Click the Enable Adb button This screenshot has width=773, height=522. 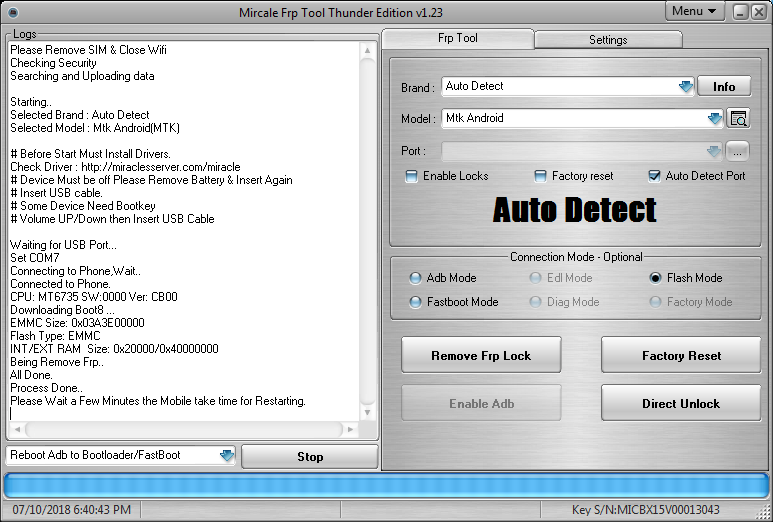point(481,403)
